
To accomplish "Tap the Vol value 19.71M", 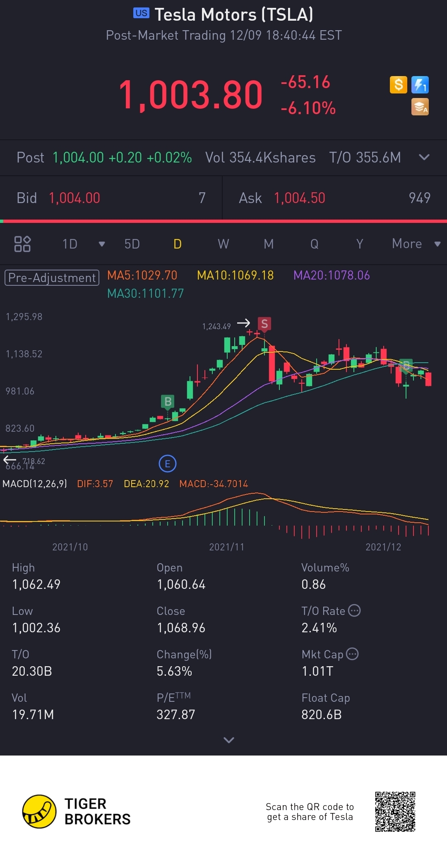I will tap(33, 715).
